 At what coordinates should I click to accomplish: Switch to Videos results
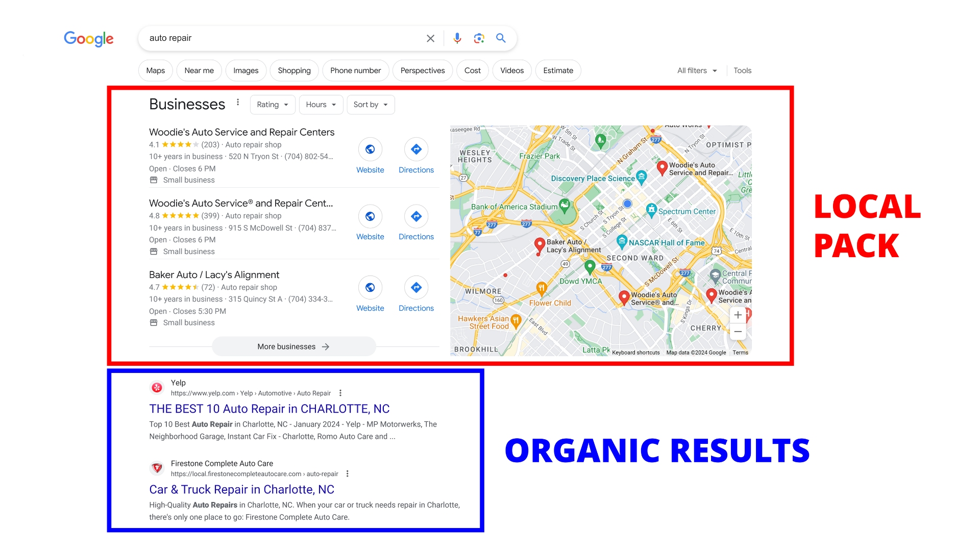(512, 70)
